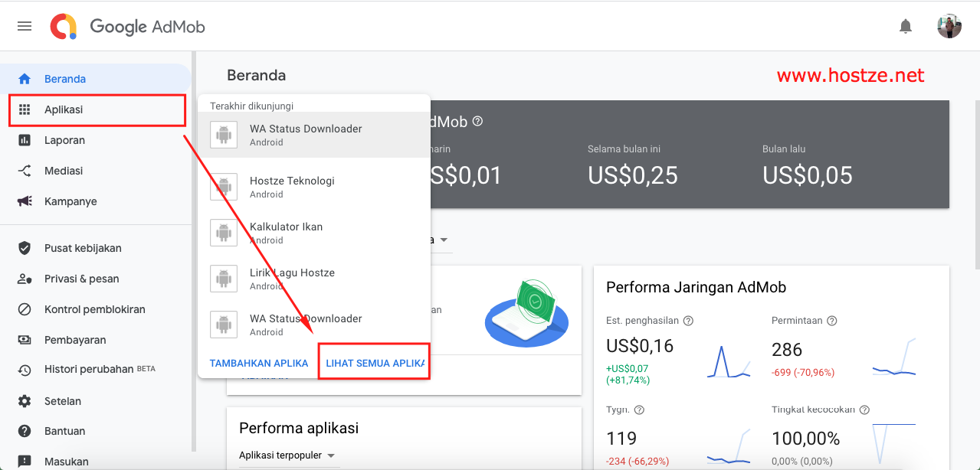The width and height of the screenshot is (980, 470).
Task: Click the US$0,05 last month value
Action: pos(808,175)
